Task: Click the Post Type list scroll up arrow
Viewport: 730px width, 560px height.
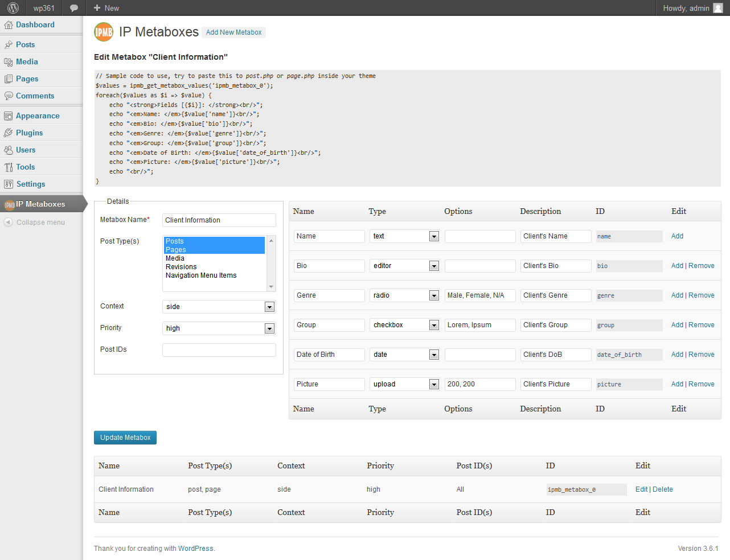Action: (x=271, y=241)
